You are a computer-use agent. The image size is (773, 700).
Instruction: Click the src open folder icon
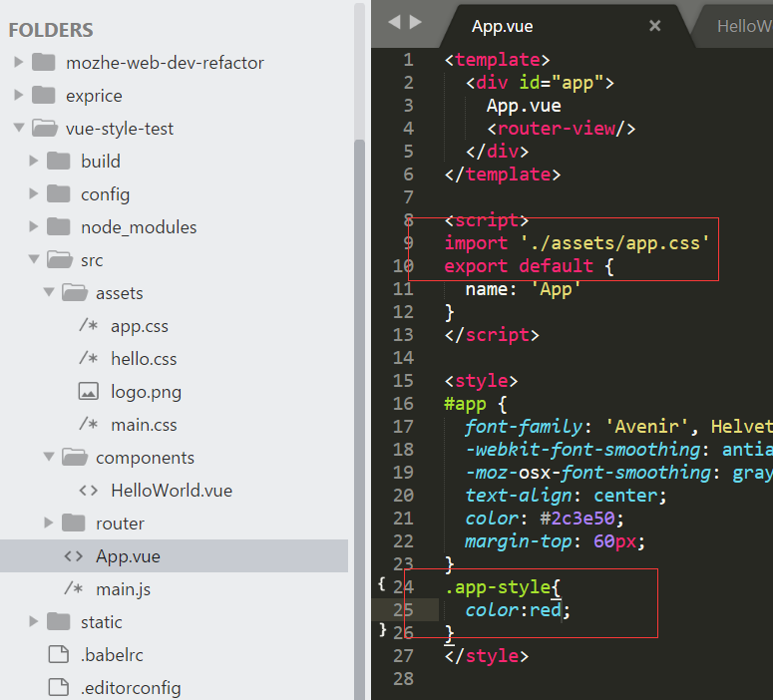point(60,259)
